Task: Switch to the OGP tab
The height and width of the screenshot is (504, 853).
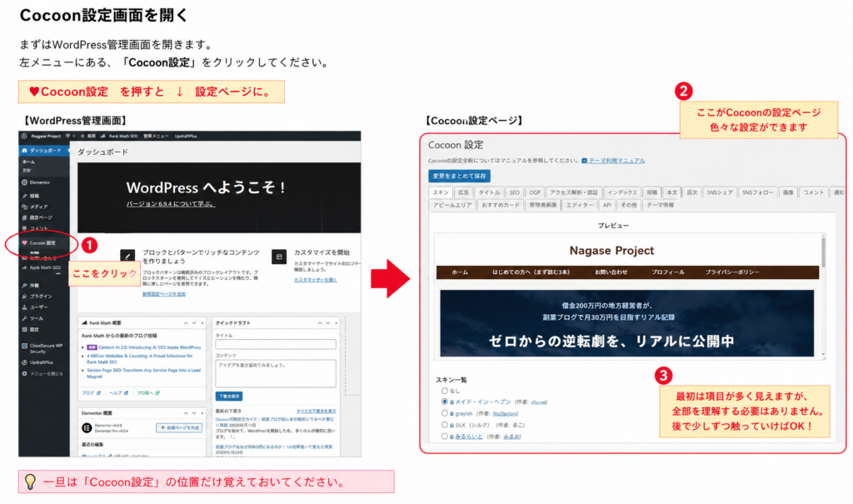Action: click(x=535, y=192)
